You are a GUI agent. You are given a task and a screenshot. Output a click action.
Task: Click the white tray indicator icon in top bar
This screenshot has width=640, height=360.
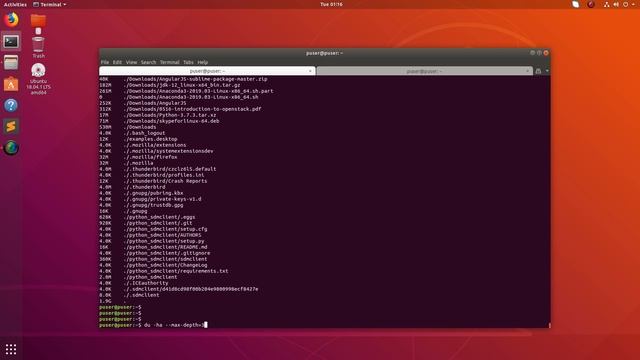point(576,4)
